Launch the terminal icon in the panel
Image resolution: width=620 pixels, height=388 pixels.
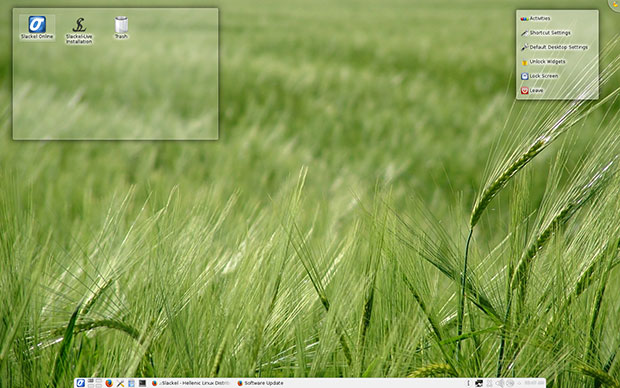pyautogui.click(x=142, y=383)
